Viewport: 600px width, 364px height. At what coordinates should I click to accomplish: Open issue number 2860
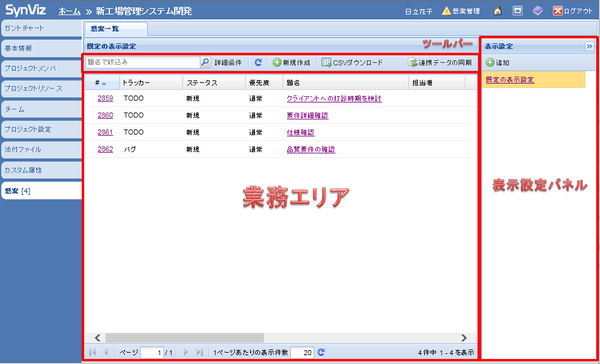105,116
